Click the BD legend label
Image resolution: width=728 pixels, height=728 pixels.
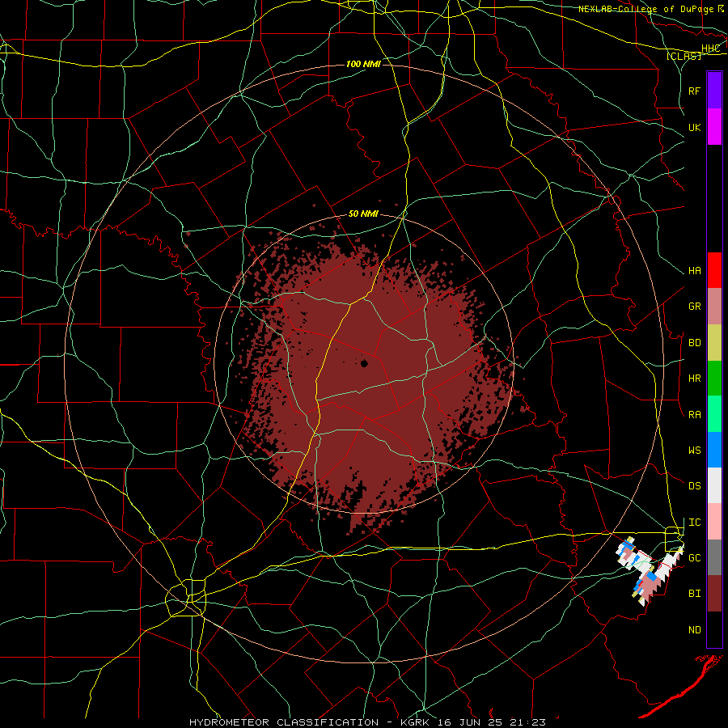[x=694, y=343]
